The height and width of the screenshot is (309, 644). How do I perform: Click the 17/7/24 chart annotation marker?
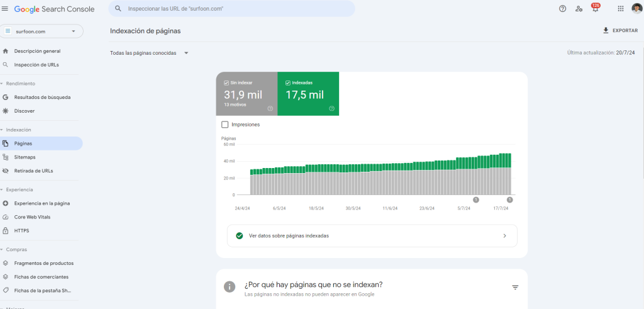[509, 199]
